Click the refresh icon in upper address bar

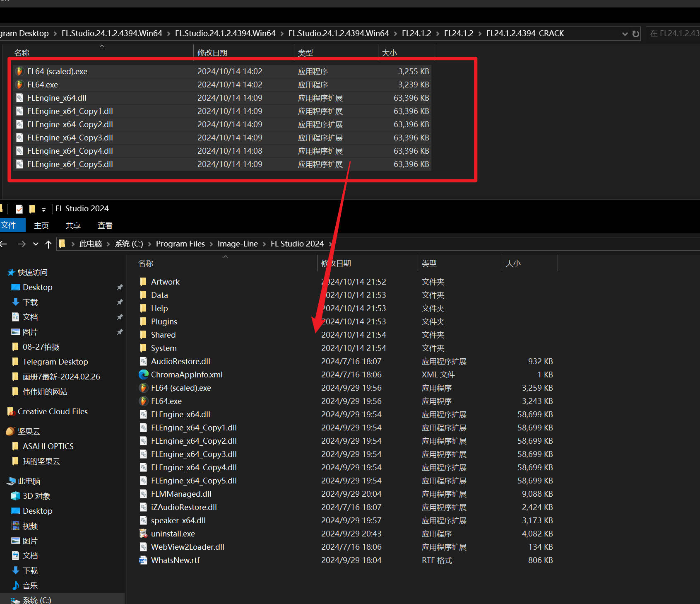pyautogui.click(x=636, y=34)
